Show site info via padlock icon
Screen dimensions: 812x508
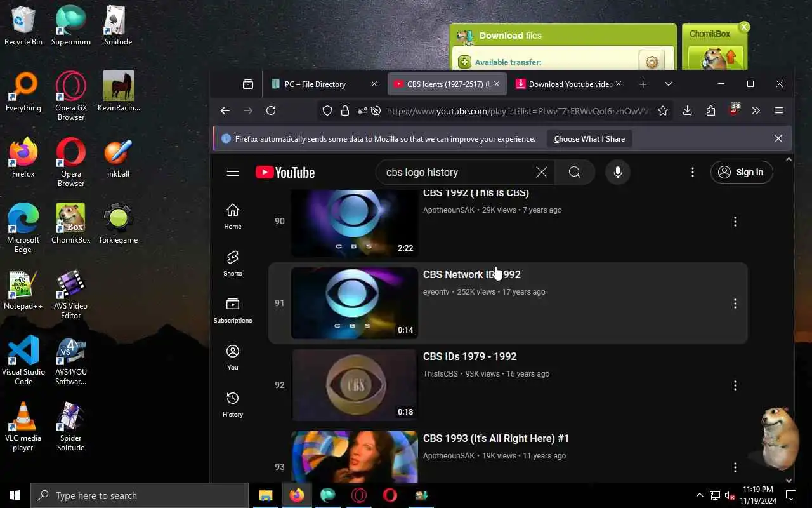click(345, 110)
